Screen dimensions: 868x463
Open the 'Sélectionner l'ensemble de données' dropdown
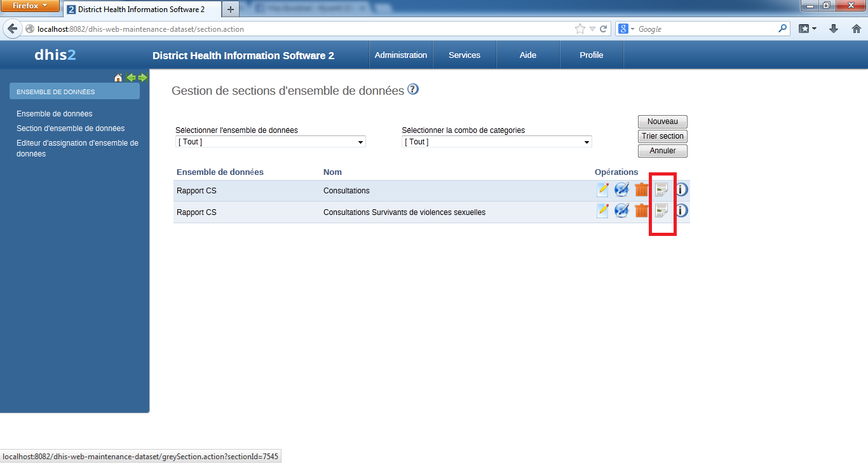point(270,142)
